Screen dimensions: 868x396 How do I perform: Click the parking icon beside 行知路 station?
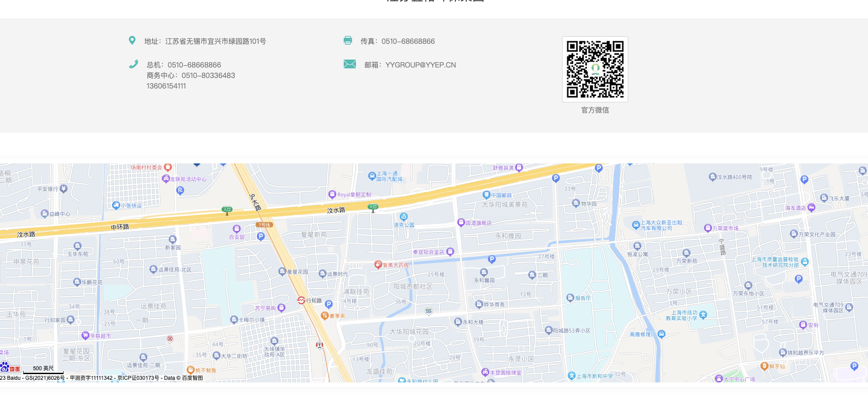[329, 304]
